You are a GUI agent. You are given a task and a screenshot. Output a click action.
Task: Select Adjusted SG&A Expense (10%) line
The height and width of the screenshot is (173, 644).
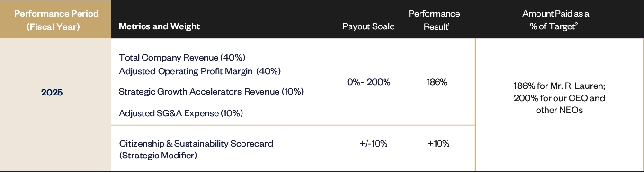coord(180,113)
